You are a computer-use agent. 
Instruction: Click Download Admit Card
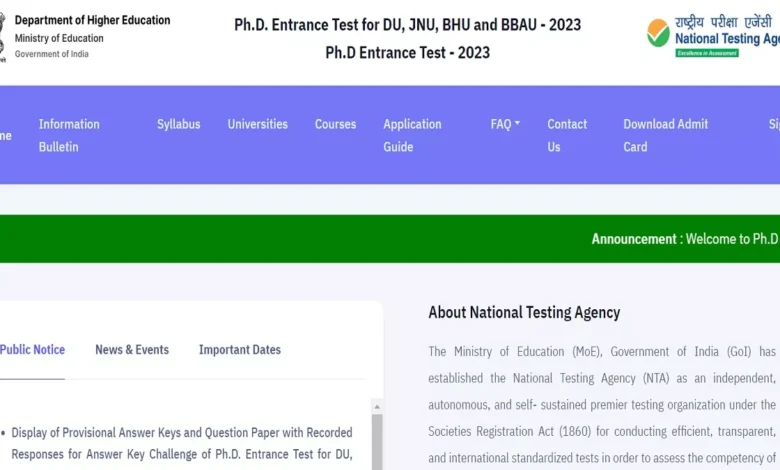click(665, 135)
